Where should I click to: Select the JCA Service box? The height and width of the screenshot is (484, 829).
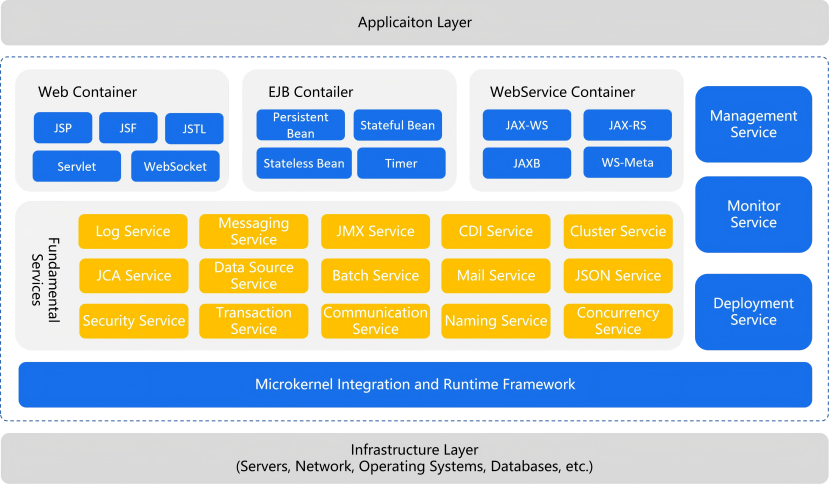tap(134, 276)
